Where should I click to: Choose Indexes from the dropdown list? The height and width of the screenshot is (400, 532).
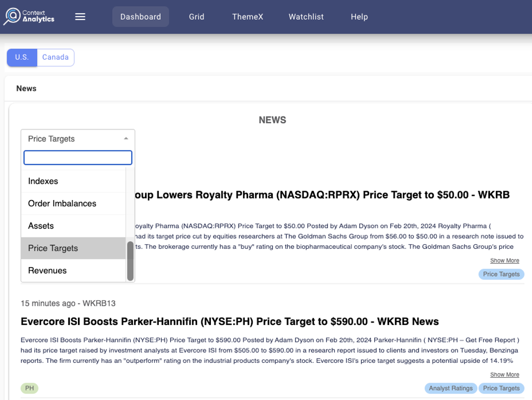coord(43,181)
